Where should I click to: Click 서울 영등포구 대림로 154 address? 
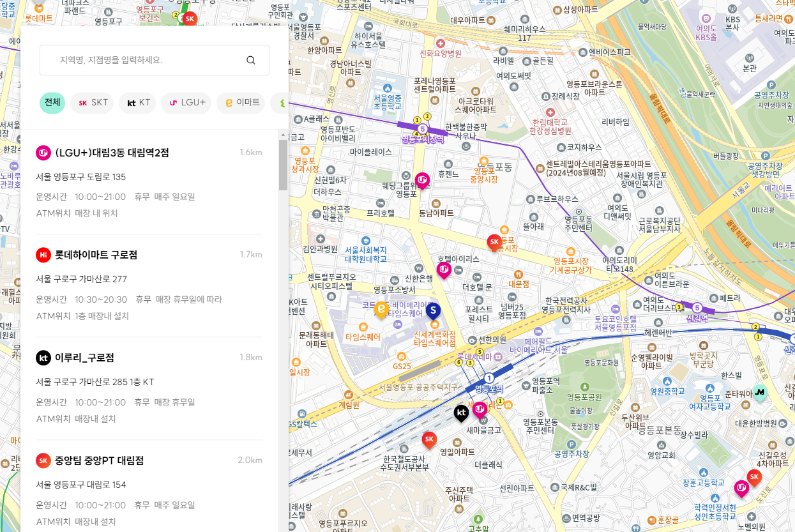(x=81, y=485)
